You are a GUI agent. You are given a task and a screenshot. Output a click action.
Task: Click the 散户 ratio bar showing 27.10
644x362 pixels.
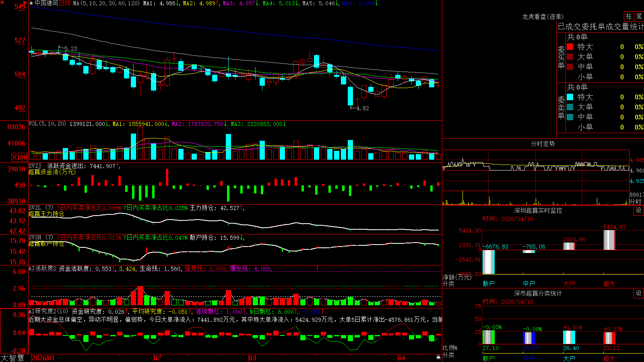(489, 337)
